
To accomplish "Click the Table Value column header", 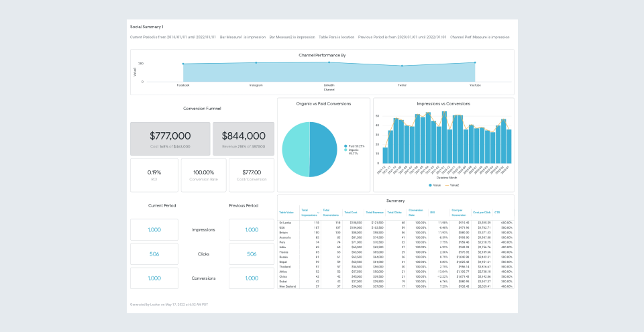I will point(286,213).
